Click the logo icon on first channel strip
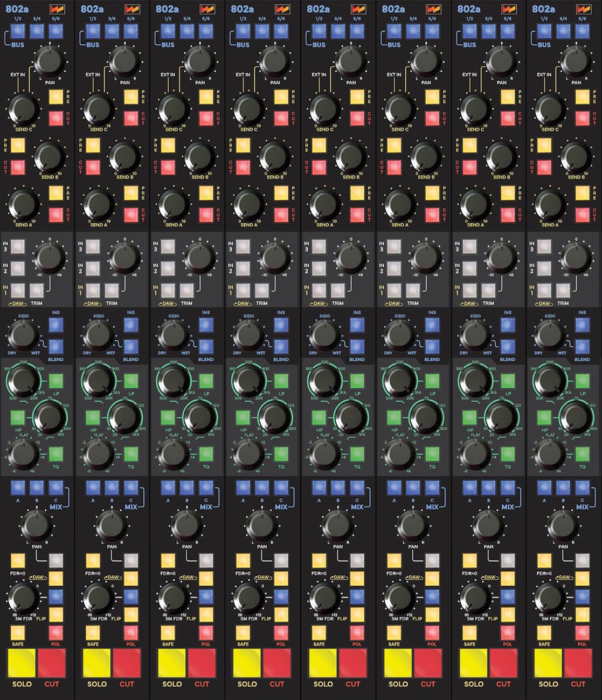Viewport: 602px width, 700px height. [x=56, y=9]
